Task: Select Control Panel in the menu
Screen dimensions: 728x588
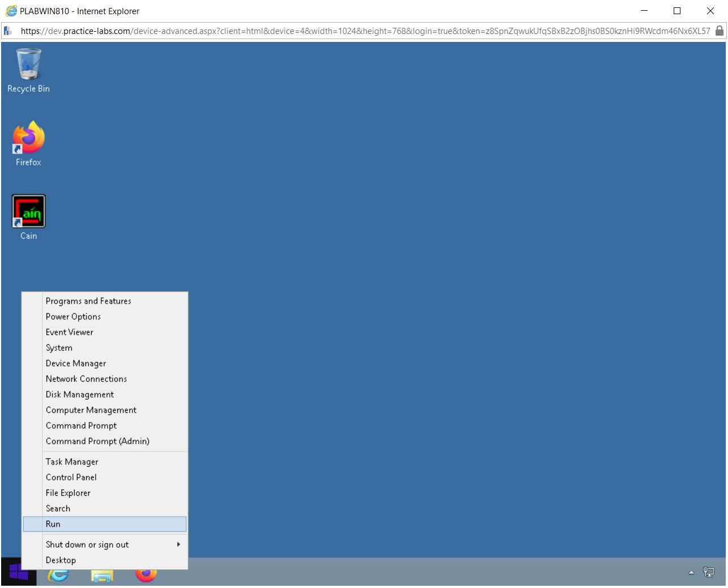Action: [71, 477]
